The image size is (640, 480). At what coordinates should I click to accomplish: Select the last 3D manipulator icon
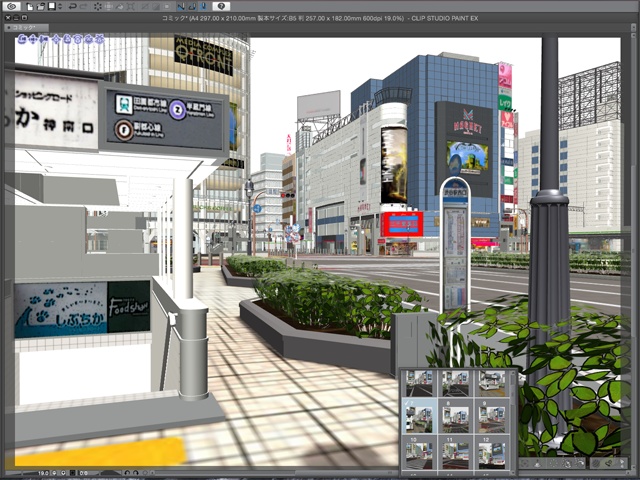click(x=99, y=39)
